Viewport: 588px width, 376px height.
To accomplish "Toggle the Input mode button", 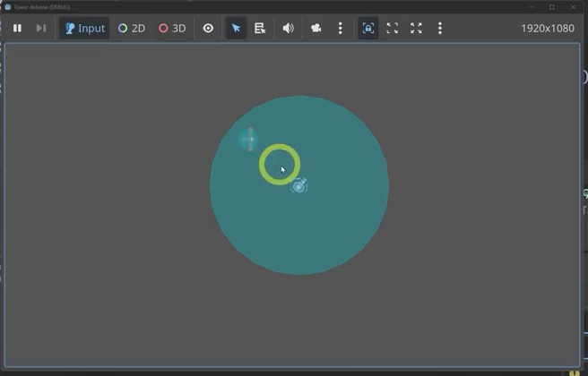I will click(x=84, y=28).
